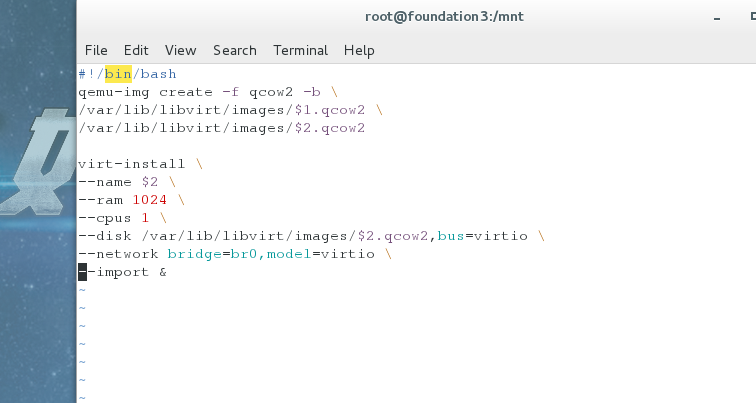Open the Help menu
Viewport: 756px width, 403px height.
(359, 50)
